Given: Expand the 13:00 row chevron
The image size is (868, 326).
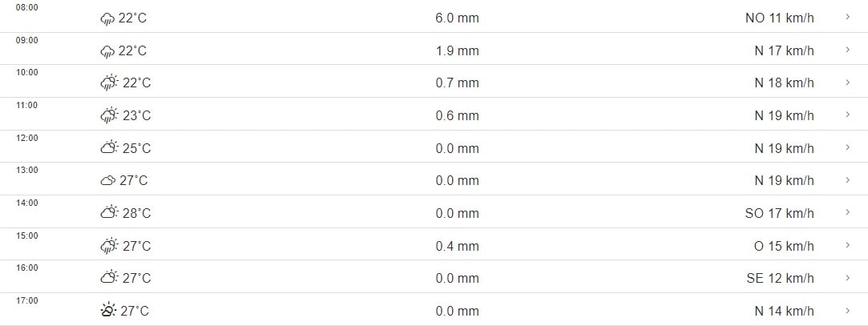Looking at the screenshot, I should 848,180.
